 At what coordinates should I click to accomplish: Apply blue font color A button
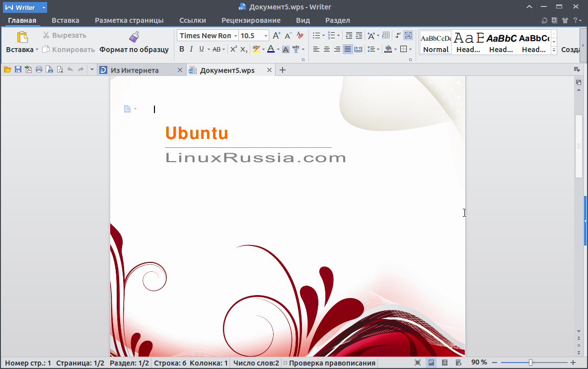[271, 49]
